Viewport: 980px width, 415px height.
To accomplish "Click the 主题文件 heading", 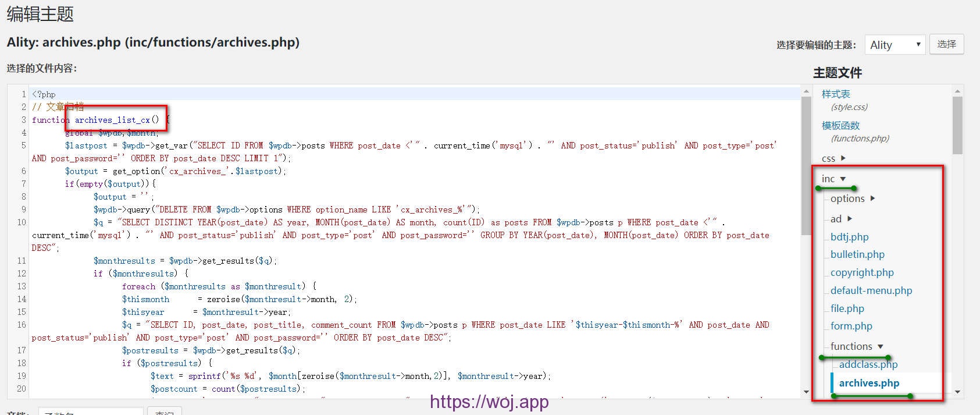I will [x=838, y=73].
